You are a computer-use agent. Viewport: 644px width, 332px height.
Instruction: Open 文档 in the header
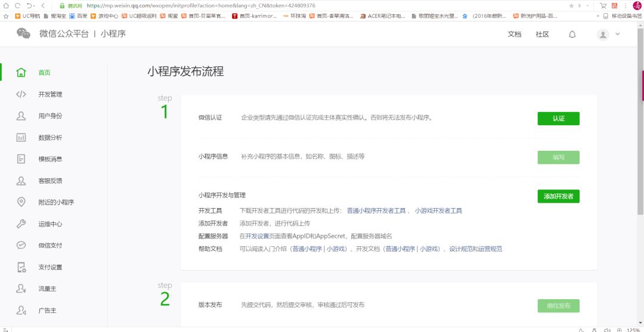[514, 35]
